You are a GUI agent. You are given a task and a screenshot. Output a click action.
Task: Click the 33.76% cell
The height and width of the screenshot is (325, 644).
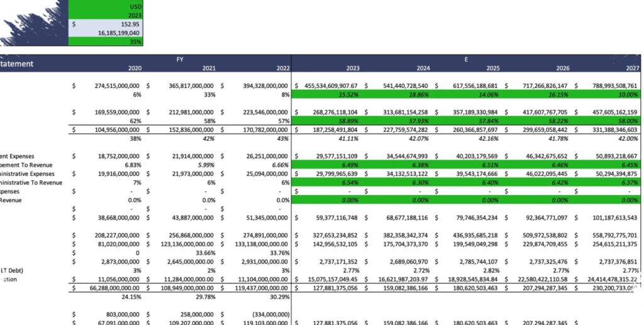(x=279, y=253)
